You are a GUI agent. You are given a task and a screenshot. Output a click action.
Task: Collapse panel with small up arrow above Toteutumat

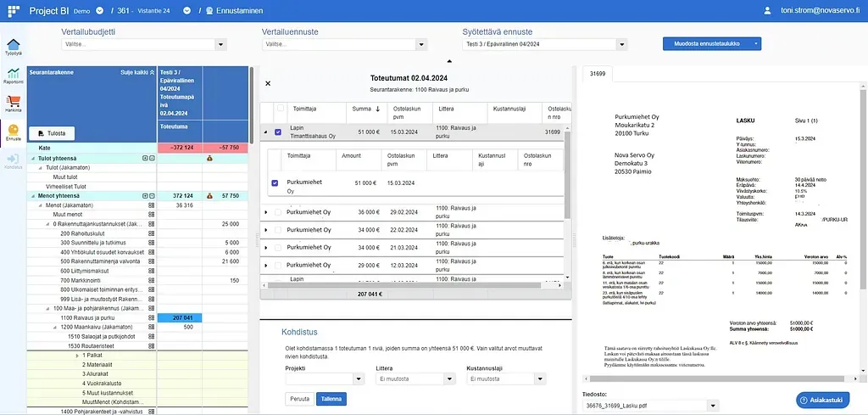[449, 61]
